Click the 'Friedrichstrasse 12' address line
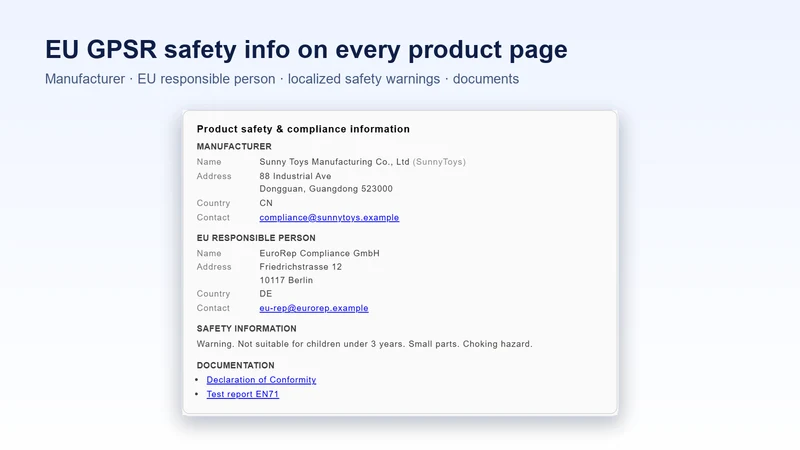 301,267
